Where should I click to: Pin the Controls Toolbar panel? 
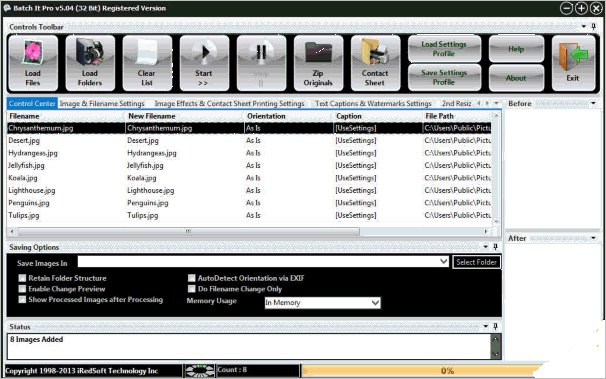point(594,27)
